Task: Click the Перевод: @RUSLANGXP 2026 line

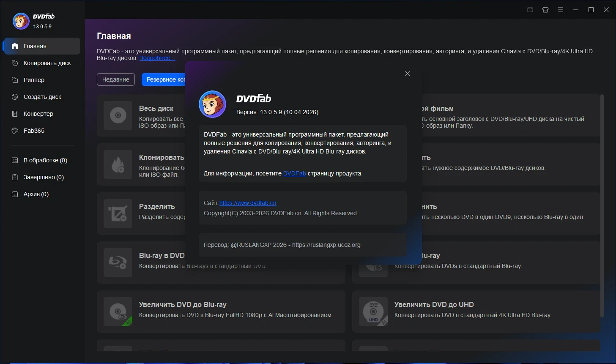Action: pos(282,245)
